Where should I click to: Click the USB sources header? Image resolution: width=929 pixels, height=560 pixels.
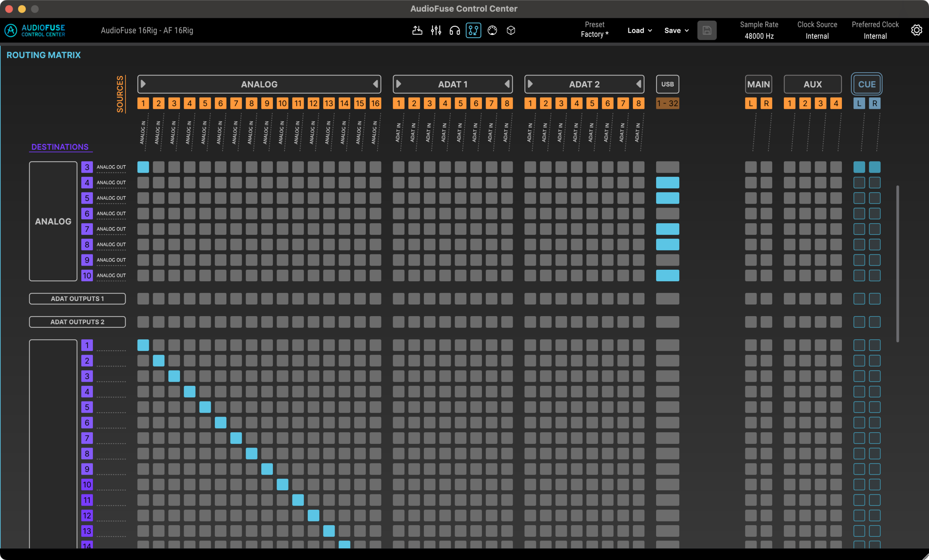point(667,84)
